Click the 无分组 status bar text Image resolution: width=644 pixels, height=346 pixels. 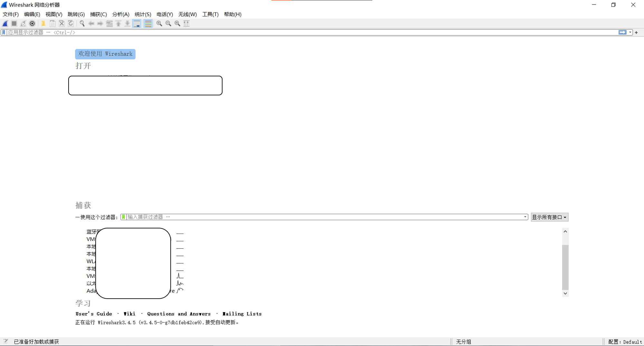tap(463, 342)
